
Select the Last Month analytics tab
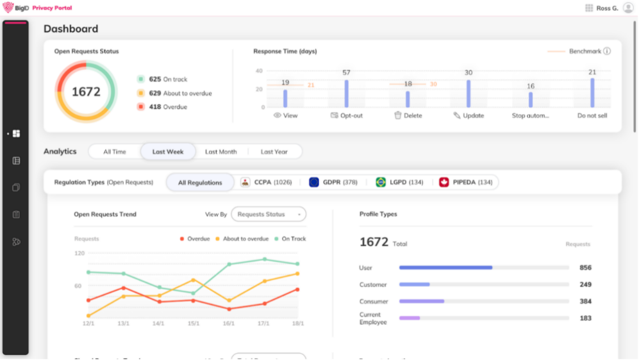221,152
